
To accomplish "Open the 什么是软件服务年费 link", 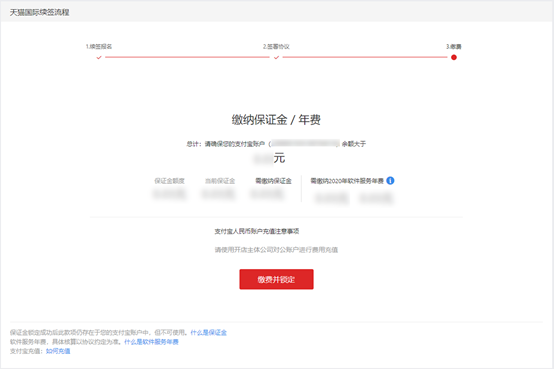I will (151, 341).
